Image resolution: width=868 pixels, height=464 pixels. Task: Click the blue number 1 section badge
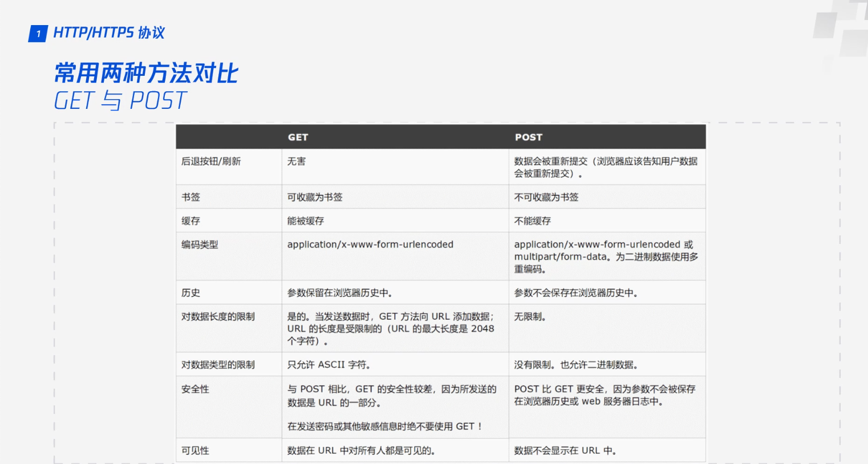coord(38,34)
